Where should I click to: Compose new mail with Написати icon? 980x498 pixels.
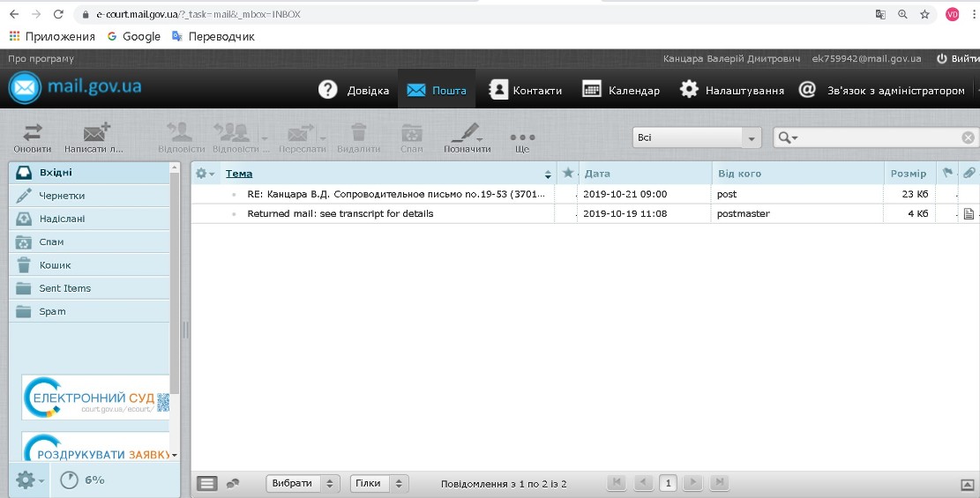click(94, 138)
